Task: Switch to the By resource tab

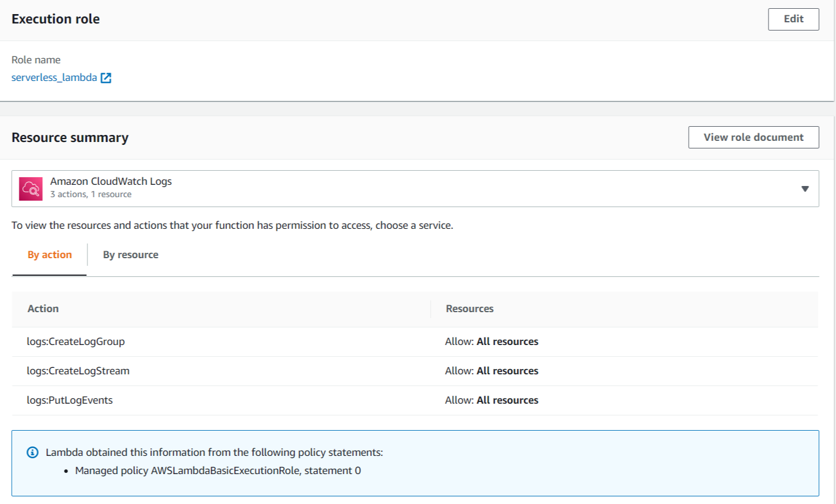Action: pos(131,255)
